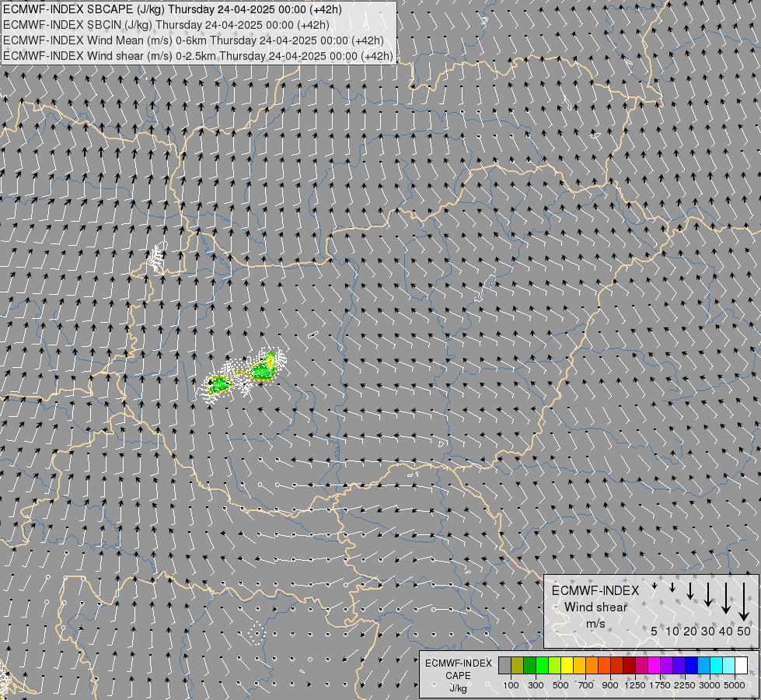Click the white swatch in CAPE legend
The width and height of the screenshot is (761, 700).
point(741,665)
